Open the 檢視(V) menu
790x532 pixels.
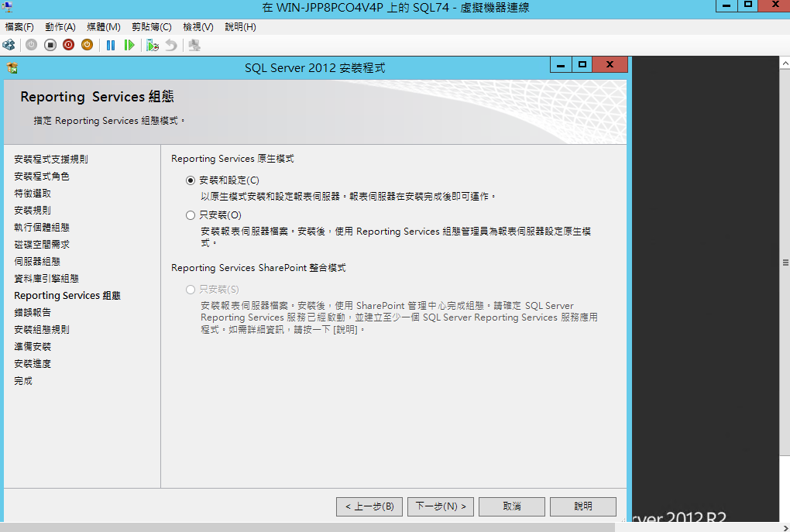click(198, 27)
